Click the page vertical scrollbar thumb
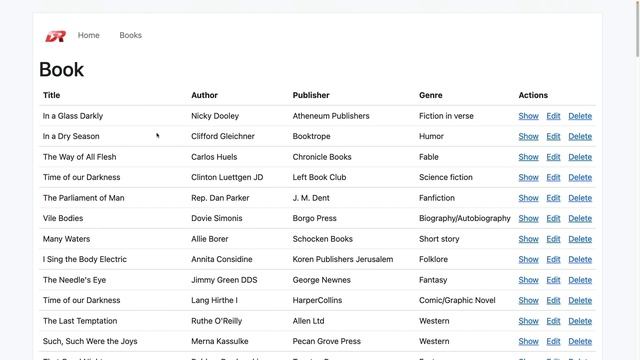The image size is (640, 360). pyautogui.click(x=638, y=29)
